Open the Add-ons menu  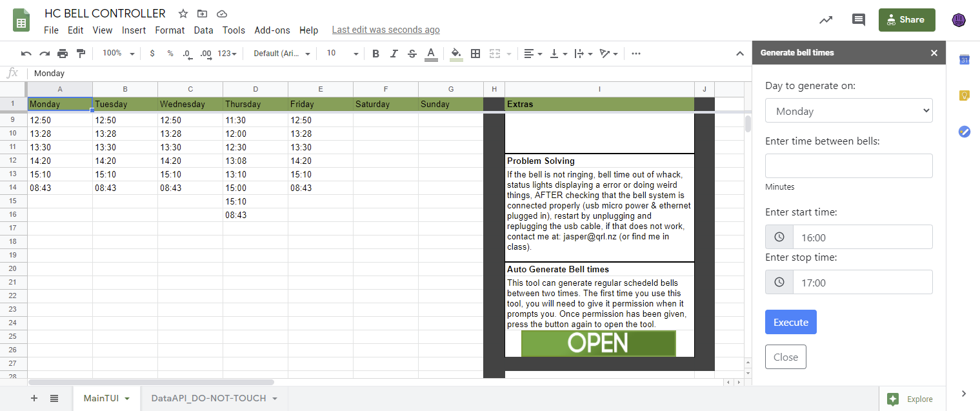[x=272, y=30]
